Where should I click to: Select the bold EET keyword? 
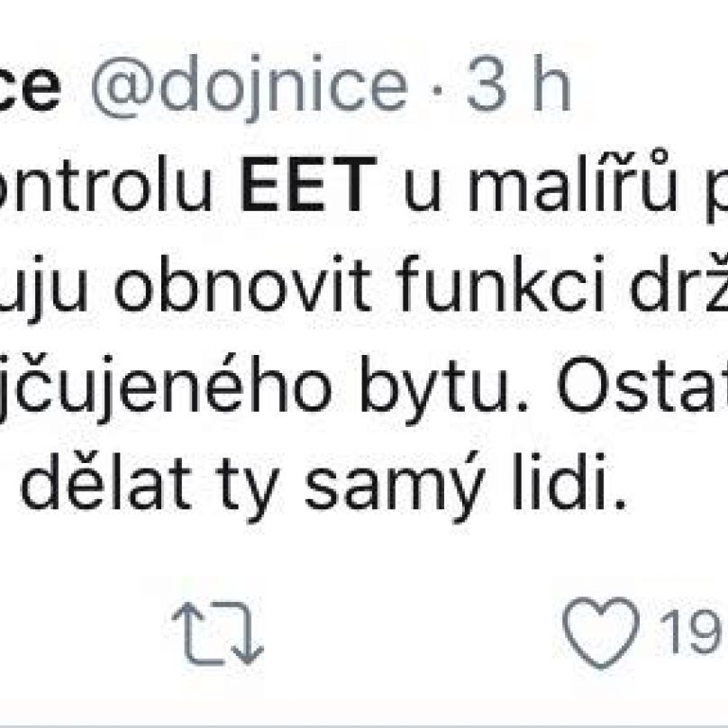(x=309, y=185)
